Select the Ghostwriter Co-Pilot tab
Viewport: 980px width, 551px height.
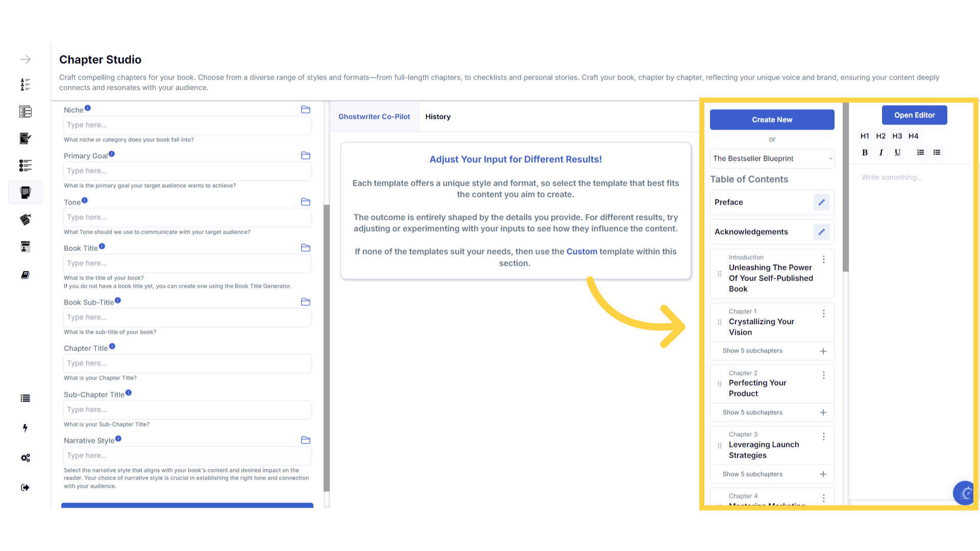pyautogui.click(x=374, y=117)
